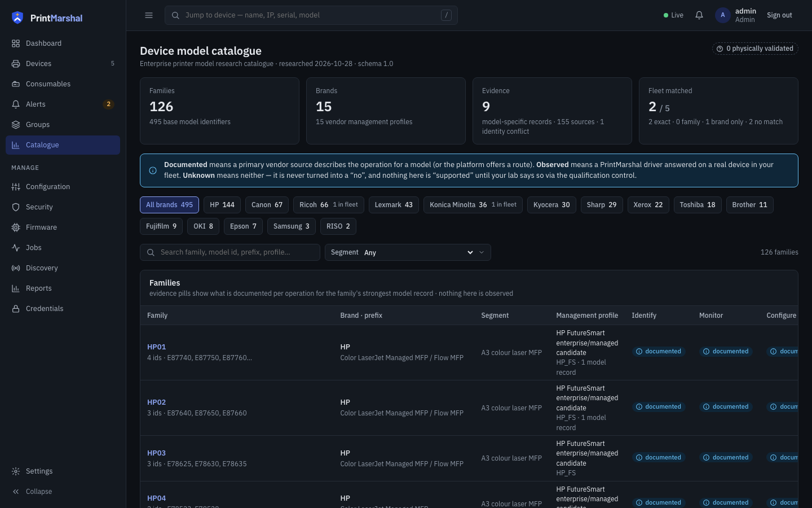This screenshot has height=508, width=812.
Task: Open the Segment dropdown
Action: (408, 252)
